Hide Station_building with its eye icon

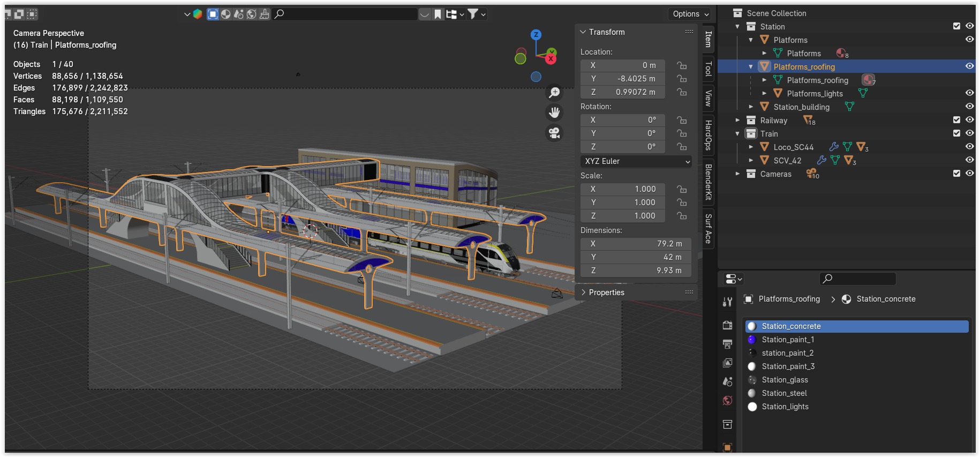pos(969,107)
